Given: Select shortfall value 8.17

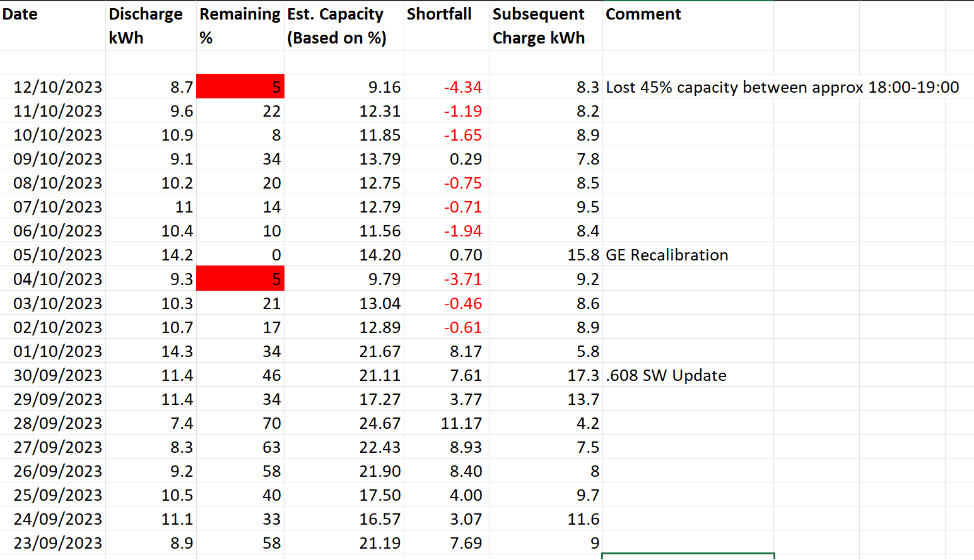Looking at the screenshot, I should [447, 351].
